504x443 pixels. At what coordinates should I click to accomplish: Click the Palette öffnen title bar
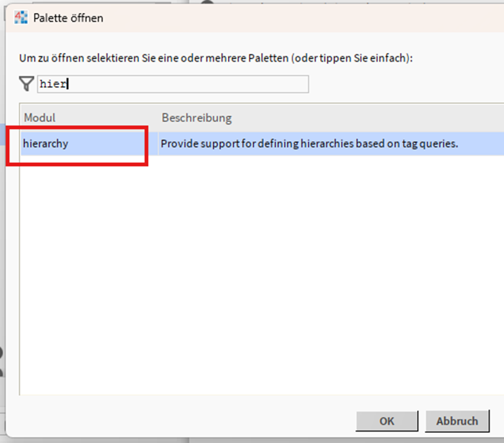point(257,18)
